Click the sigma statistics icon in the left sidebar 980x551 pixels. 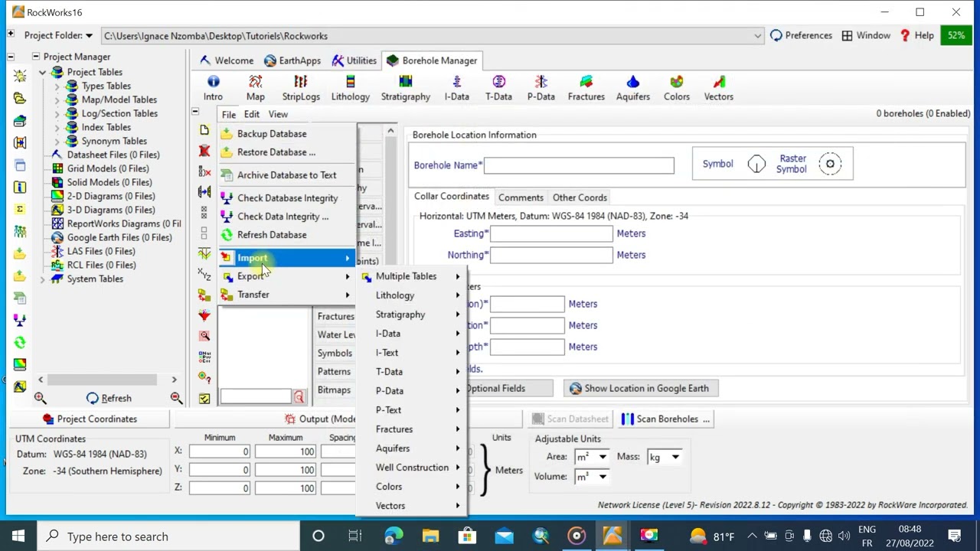coord(20,209)
